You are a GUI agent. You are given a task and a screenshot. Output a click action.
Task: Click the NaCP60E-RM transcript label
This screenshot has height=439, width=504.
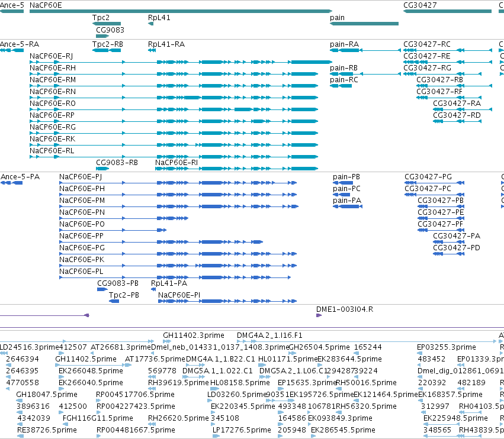click(x=53, y=80)
